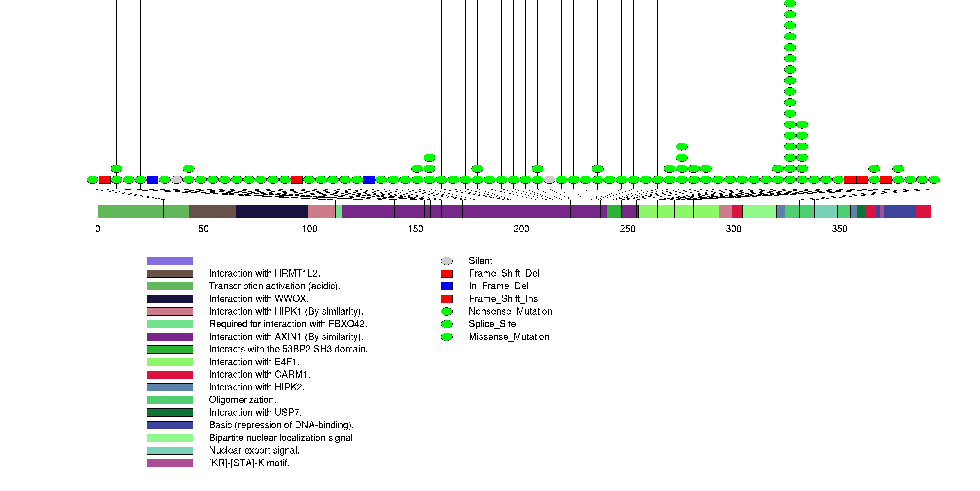
Task: Click the green Splice_Site legend circle
Action: pyautogui.click(x=446, y=324)
